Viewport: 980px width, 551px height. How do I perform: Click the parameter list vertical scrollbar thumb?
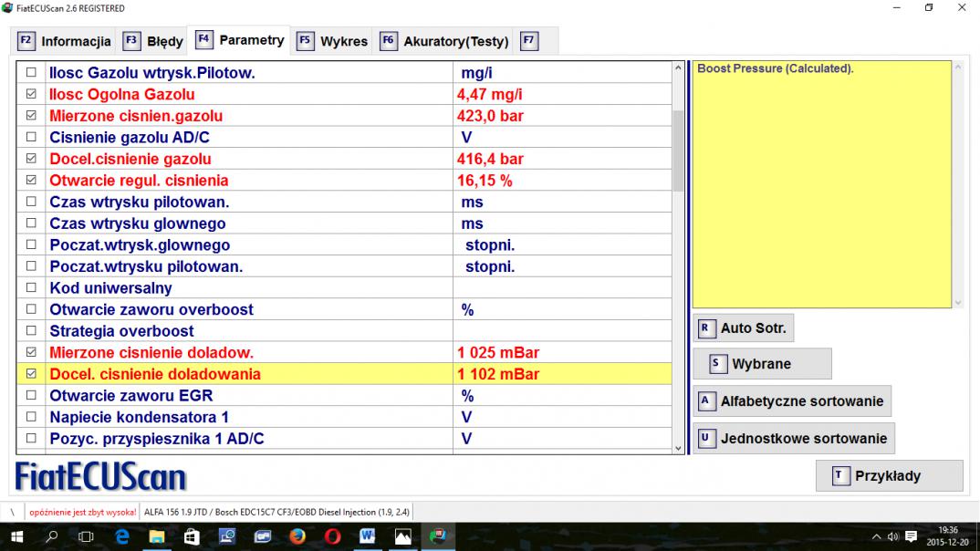(677, 151)
